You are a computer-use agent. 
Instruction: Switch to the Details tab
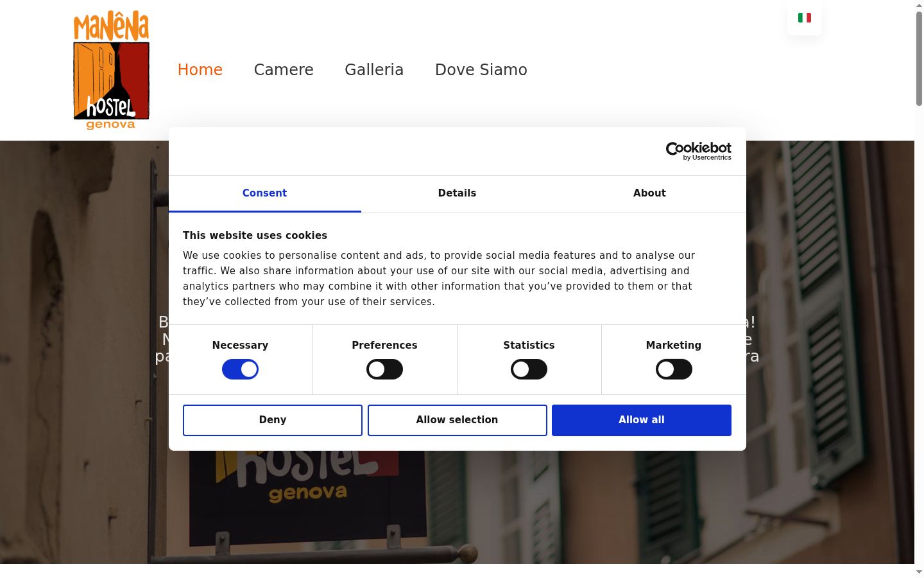pos(457,193)
